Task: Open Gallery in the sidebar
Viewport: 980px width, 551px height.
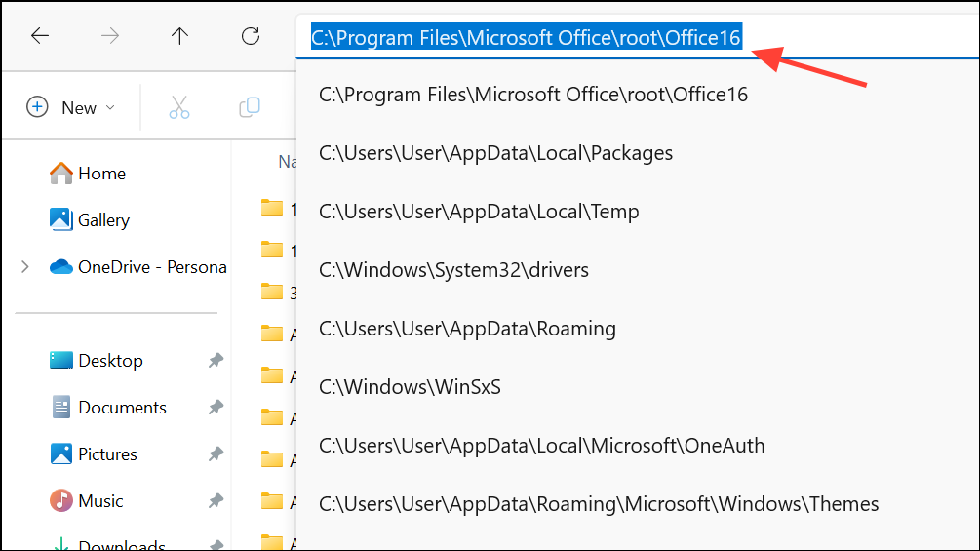Action: 103,220
